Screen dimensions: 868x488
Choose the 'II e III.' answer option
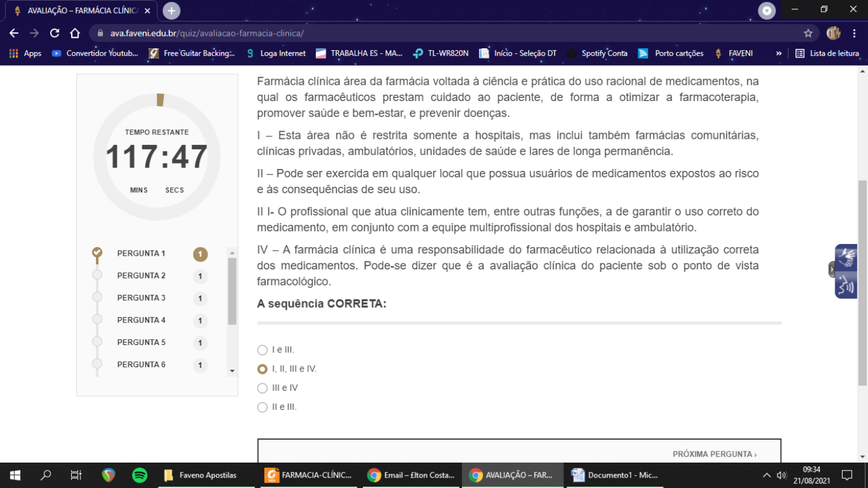click(x=263, y=407)
